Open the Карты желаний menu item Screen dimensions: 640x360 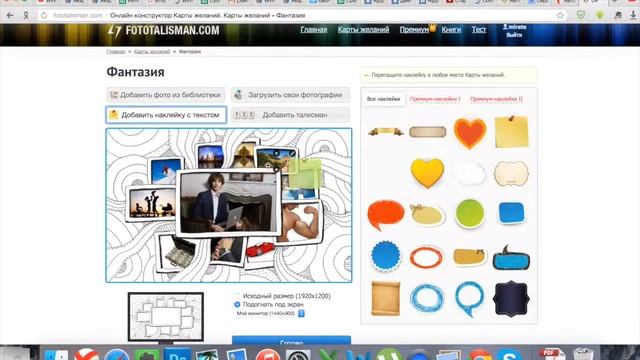(x=363, y=29)
